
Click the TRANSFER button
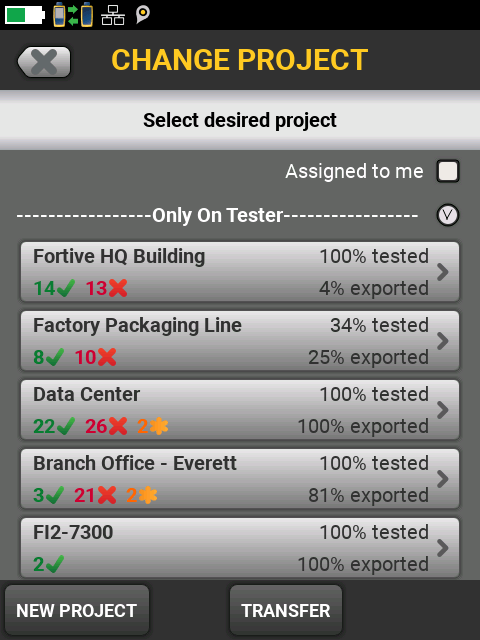286,610
